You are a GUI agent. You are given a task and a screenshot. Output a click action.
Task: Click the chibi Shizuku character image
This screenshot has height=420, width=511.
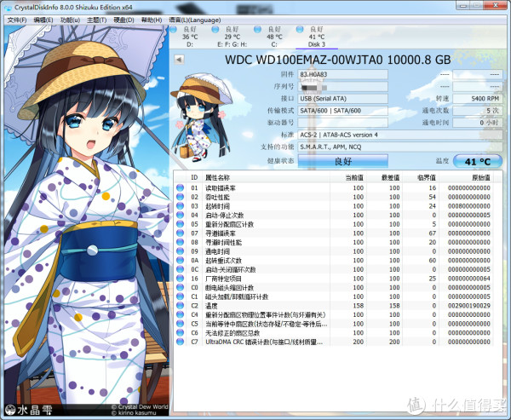pyautogui.click(x=201, y=118)
